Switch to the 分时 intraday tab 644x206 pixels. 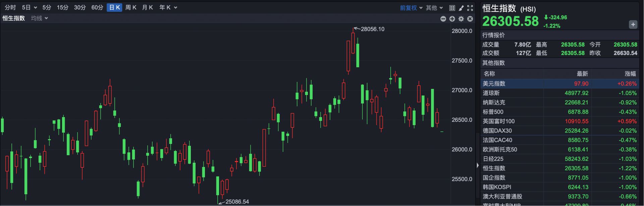(x=10, y=7)
